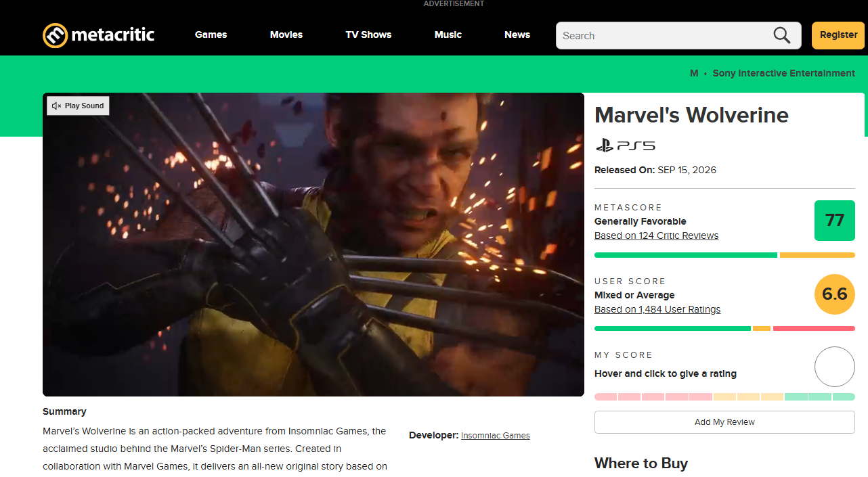Click the Metascore distribution bar
Screen dimensions: 868x477
(x=724, y=255)
